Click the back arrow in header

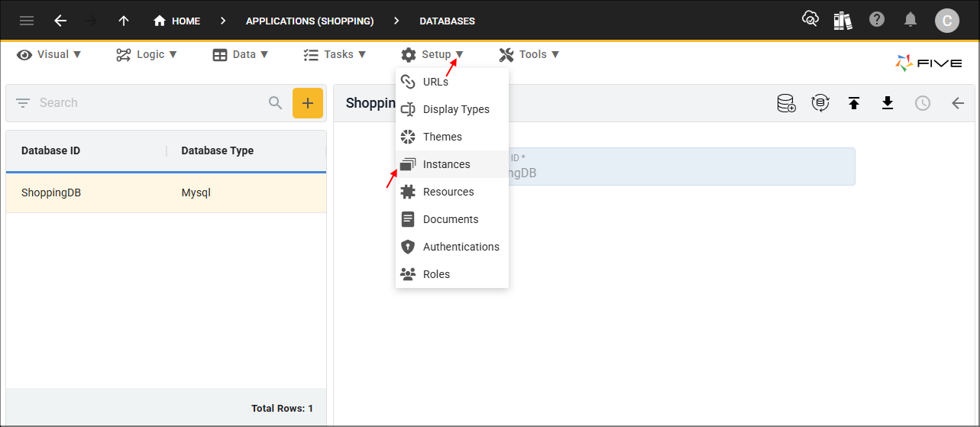(x=60, y=21)
